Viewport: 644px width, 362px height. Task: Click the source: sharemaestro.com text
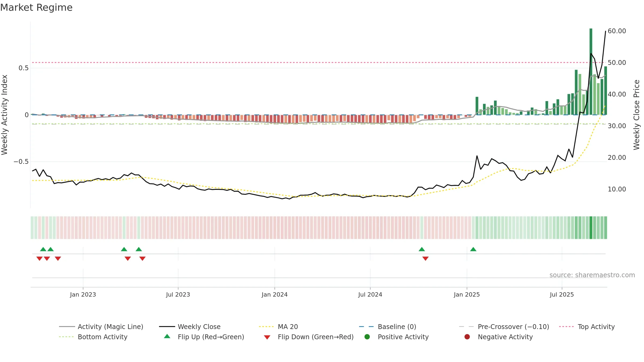pos(592,275)
